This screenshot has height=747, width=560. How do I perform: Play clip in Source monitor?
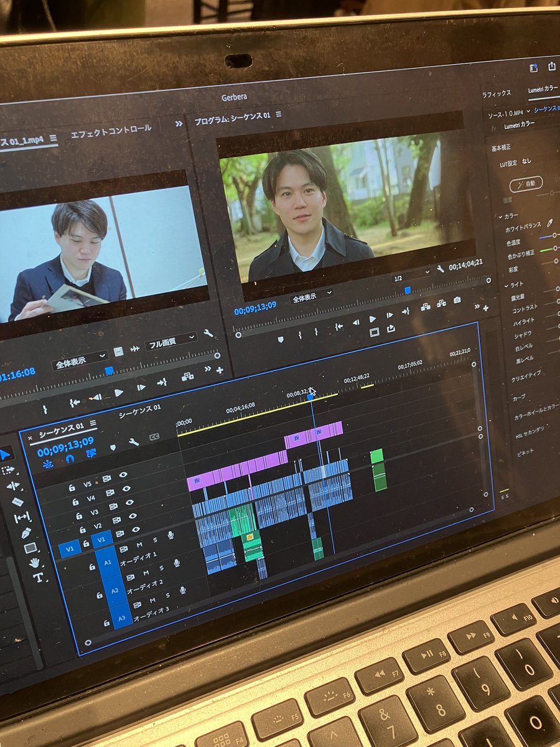118,392
